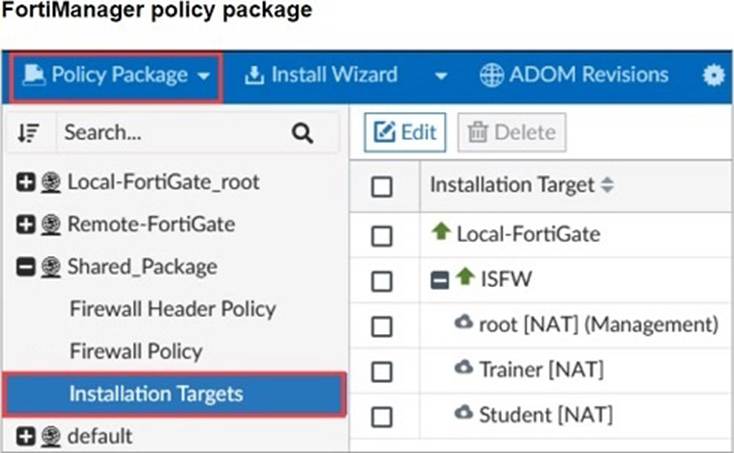Click the green up arrow beside Local-FortiGate
The height and width of the screenshot is (453, 734).
click(441, 231)
